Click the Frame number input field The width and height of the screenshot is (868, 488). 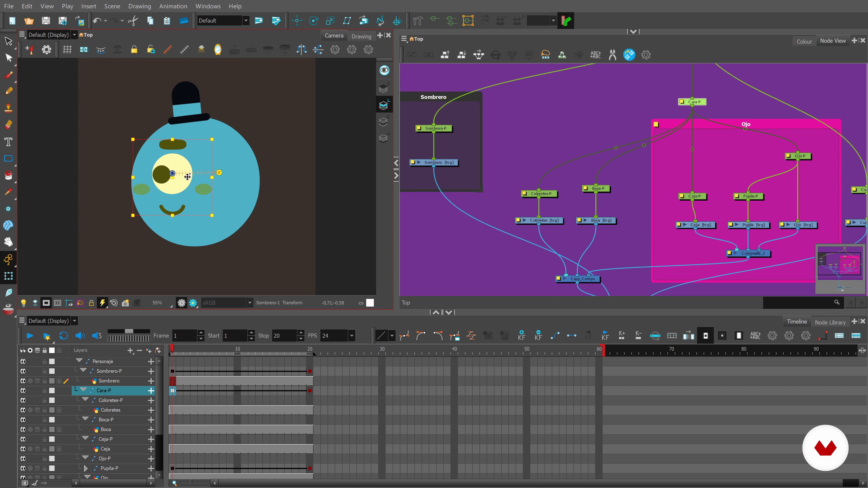(185, 336)
